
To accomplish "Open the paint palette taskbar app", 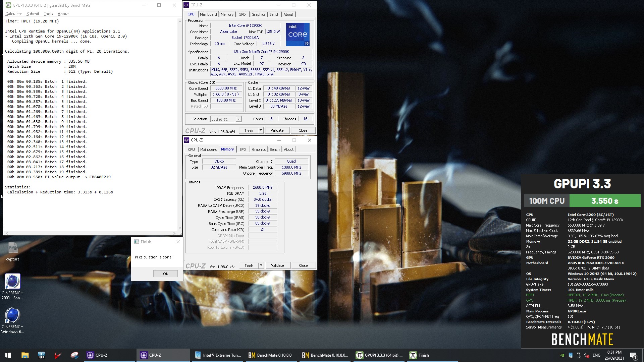I will (74, 355).
